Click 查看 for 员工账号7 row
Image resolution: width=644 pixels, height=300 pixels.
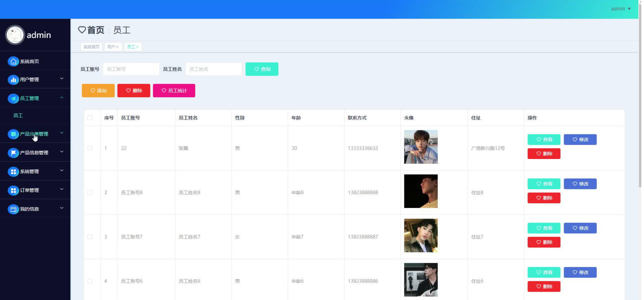pos(544,228)
